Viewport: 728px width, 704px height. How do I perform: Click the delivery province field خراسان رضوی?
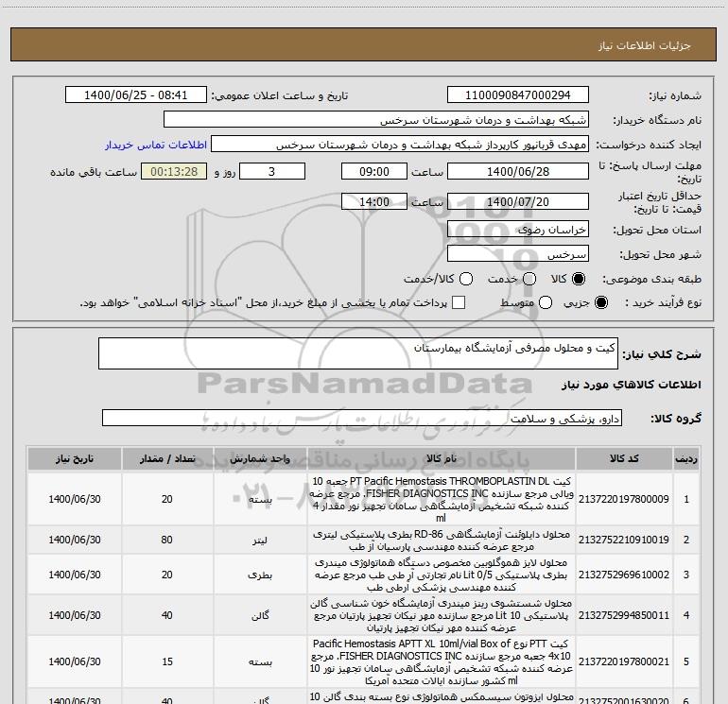[x=518, y=230]
